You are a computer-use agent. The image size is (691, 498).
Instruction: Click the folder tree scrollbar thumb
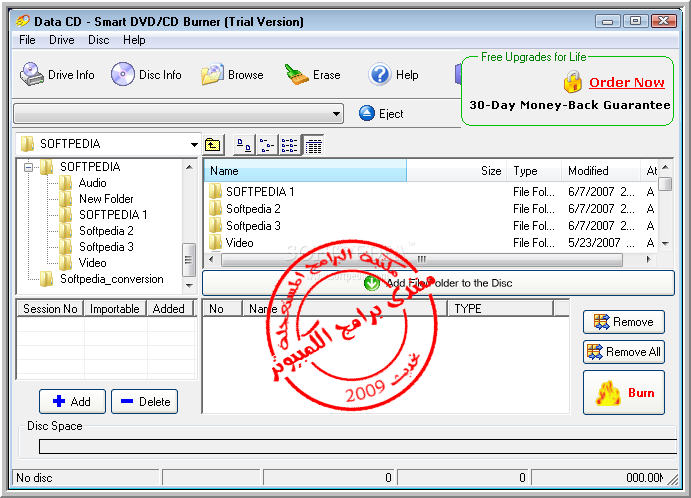[x=189, y=260]
